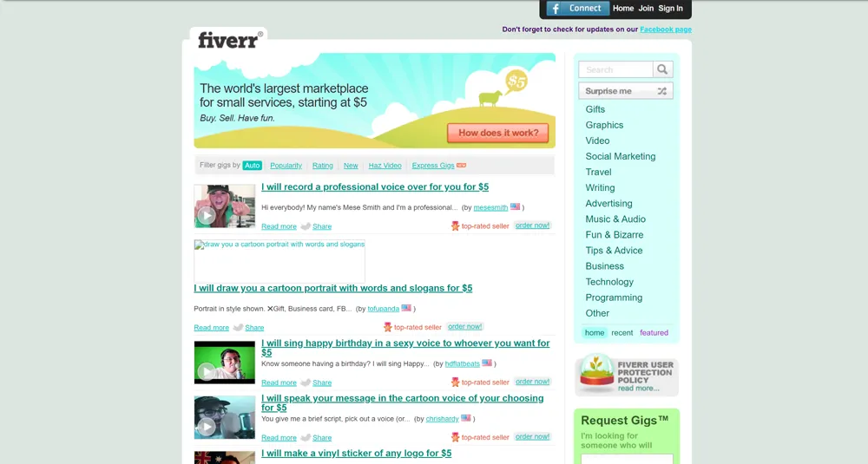This screenshot has width=868, height=464.
Task: Open the Business category
Action: (x=604, y=266)
